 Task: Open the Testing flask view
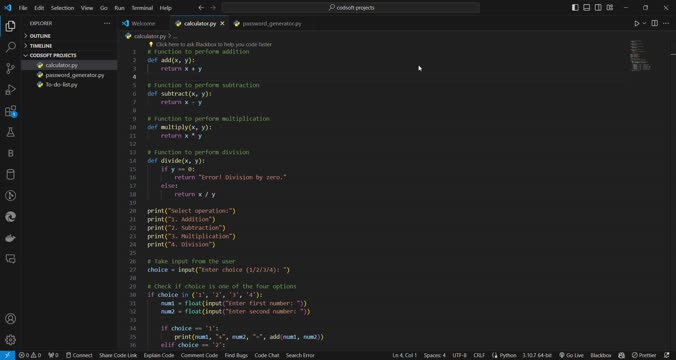(x=10, y=132)
